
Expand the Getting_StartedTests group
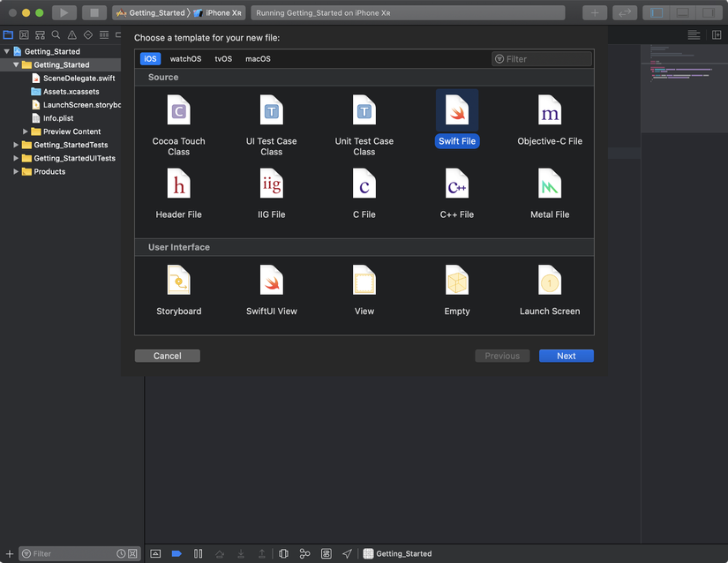pyautogui.click(x=16, y=145)
